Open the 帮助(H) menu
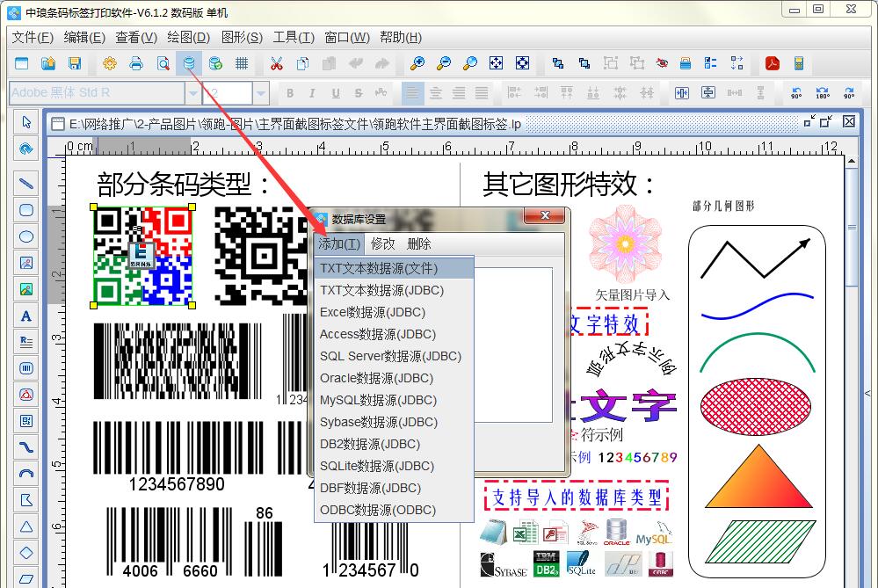The height and width of the screenshot is (588, 878). pos(401,38)
